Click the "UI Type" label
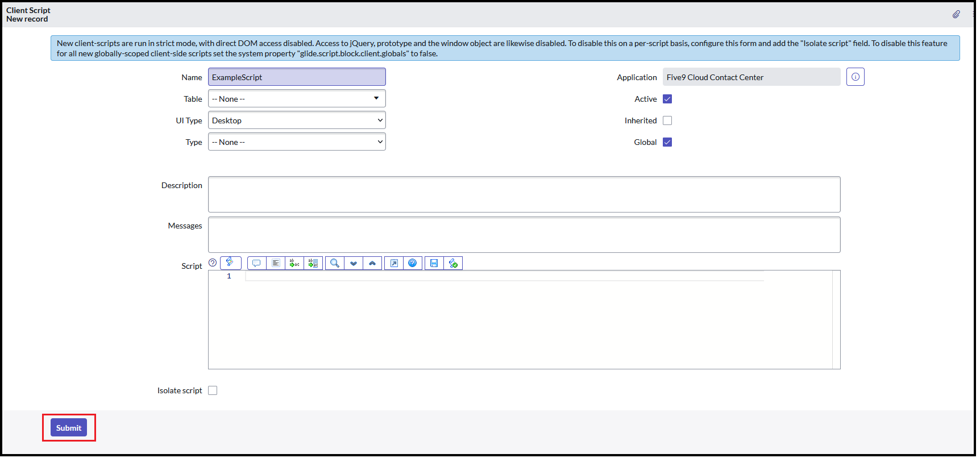 (189, 120)
